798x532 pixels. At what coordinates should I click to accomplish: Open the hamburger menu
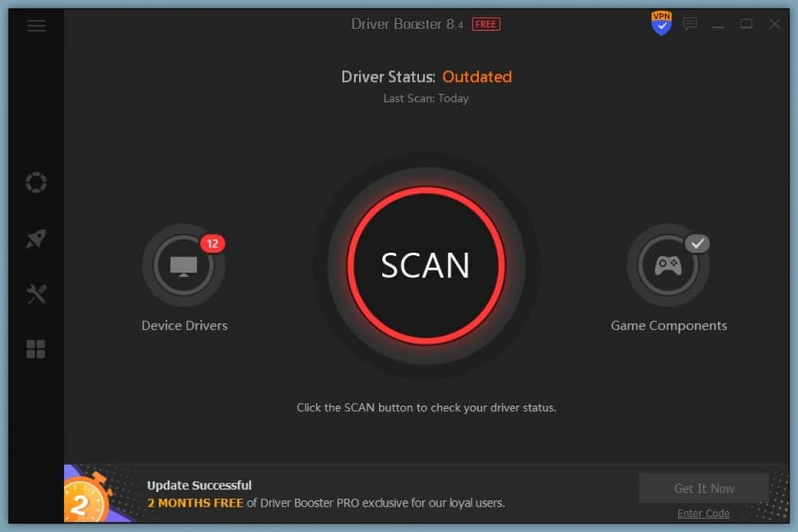point(36,26)
